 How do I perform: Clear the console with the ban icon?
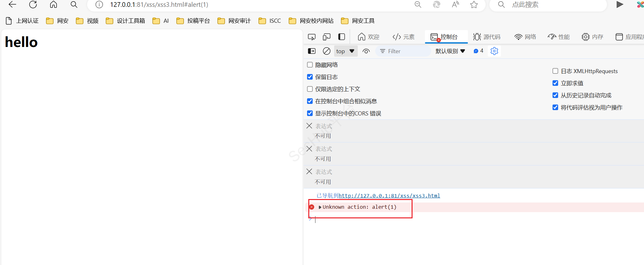pos(326,51)
